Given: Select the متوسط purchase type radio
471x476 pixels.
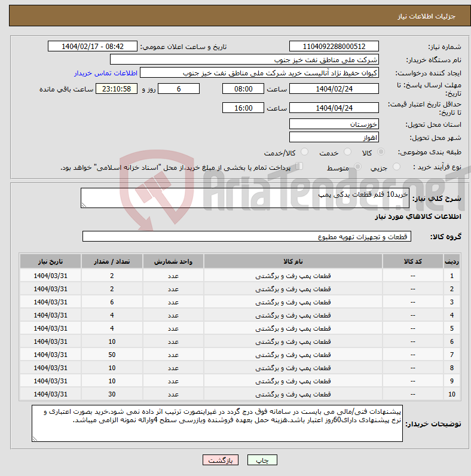Looking at the screenshot, I should coord(358,167).
